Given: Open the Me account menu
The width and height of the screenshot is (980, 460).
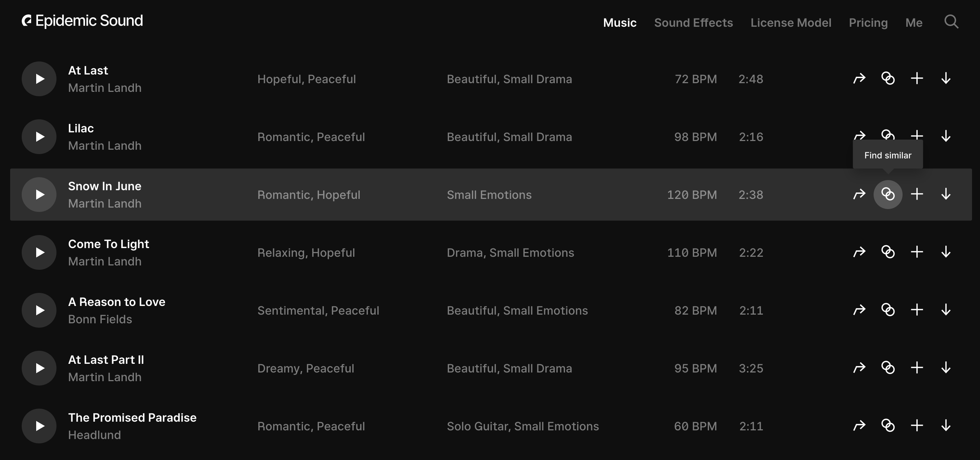Looking at the screenshot, I should pos(914,22).
